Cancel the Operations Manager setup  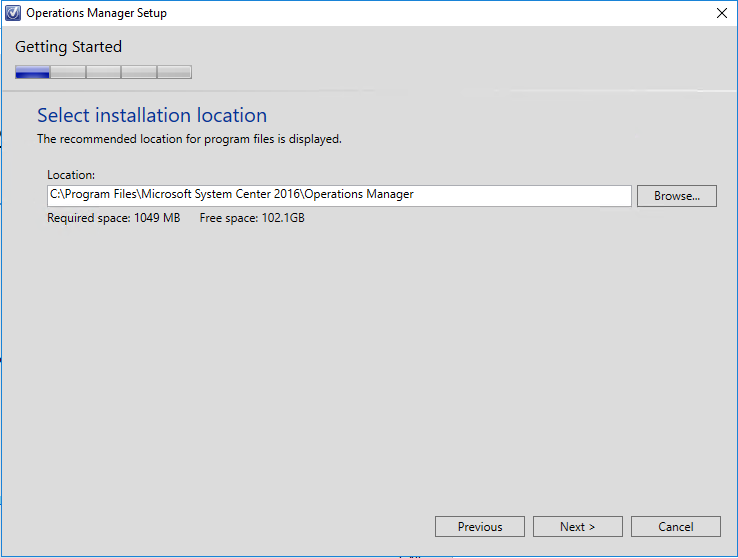(x=675, y=526)
